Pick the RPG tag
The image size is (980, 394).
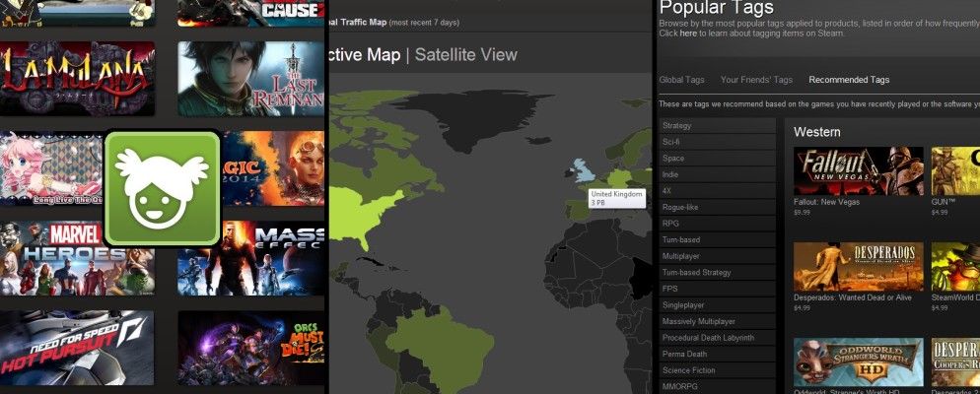click(718, 224)
